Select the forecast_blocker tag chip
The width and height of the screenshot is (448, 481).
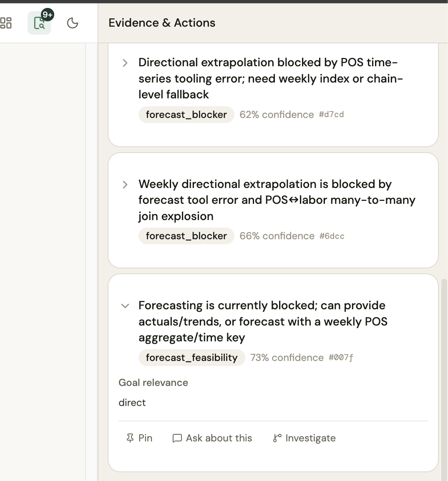tap(186, 115)
